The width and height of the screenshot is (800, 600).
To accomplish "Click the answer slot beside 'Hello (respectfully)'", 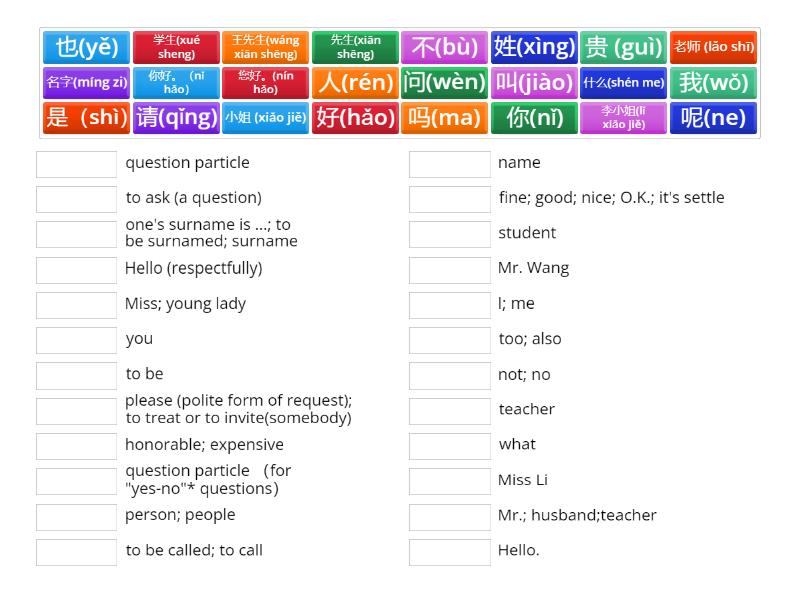I will coord(76,268).
